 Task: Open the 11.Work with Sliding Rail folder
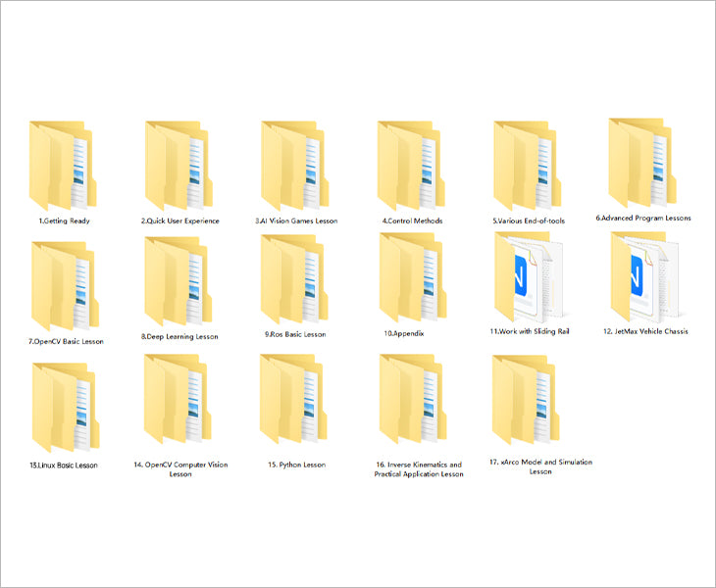pos(529,277)
